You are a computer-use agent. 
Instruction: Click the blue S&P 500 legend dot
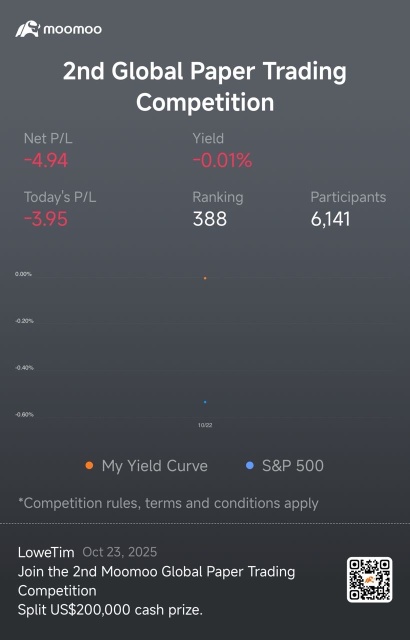(250, 465)
